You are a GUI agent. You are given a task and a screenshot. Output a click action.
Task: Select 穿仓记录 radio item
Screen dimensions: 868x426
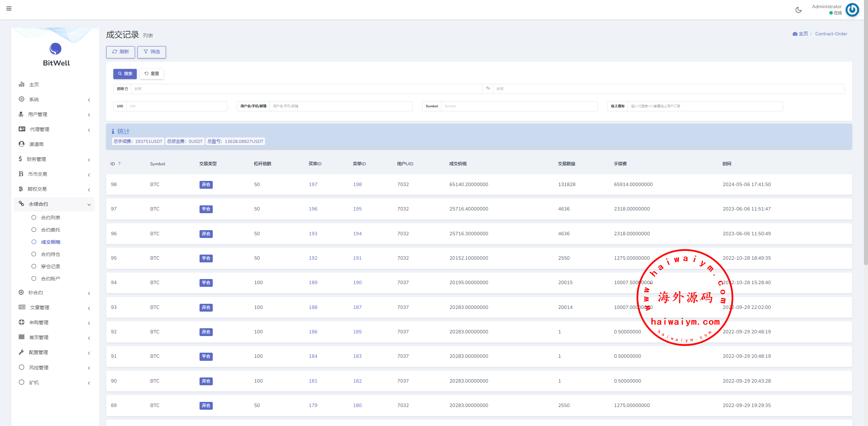pyautogui.click(x=34, y=266)
